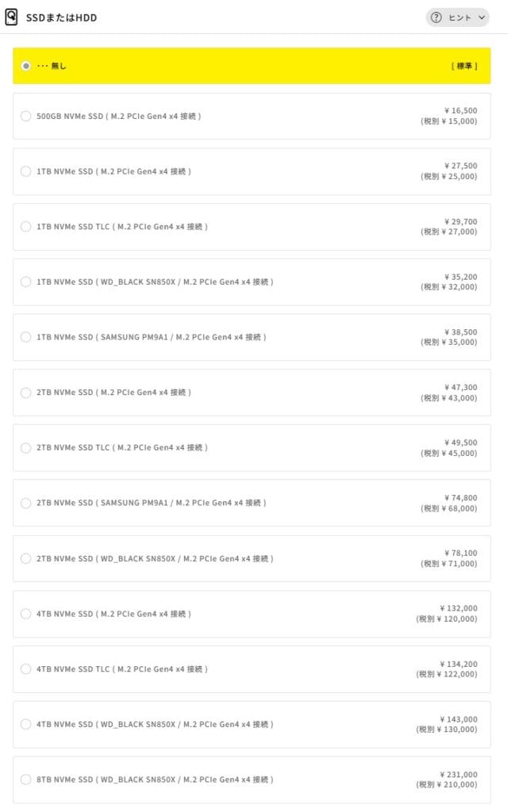The width and height of the screenshot is (508, 812).
Task: Select 1TB SAMSUNG PM9A1 SSD radio
Action: tap(26, 337)
